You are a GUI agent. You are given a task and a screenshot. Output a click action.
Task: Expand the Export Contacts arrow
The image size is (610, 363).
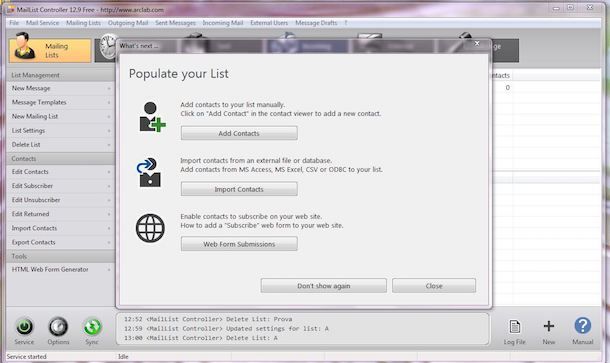109,242
